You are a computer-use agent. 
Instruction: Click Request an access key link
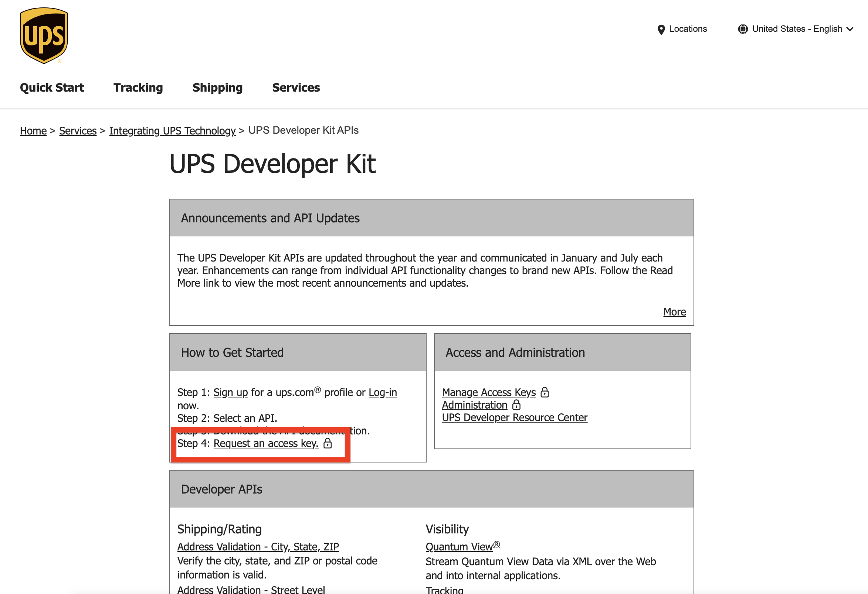point(266,443)
